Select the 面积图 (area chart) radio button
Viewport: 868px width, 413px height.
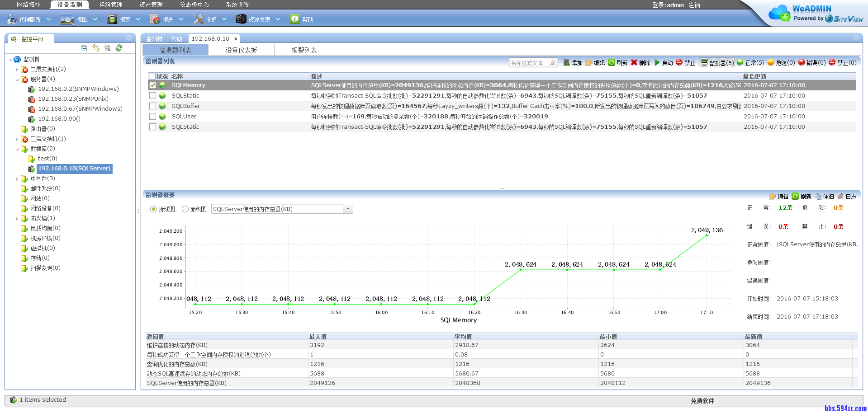pyautogui.click(x=185, y=209)
